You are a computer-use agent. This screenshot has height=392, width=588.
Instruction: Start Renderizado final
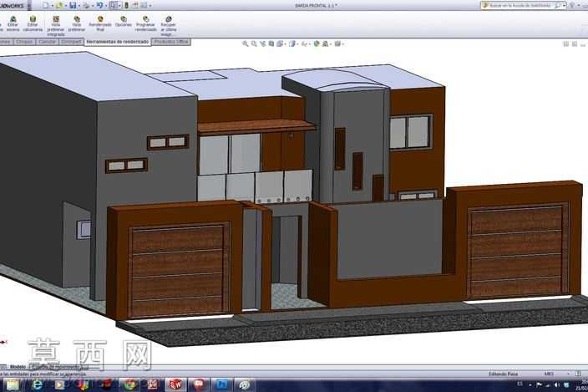[100, 23]
